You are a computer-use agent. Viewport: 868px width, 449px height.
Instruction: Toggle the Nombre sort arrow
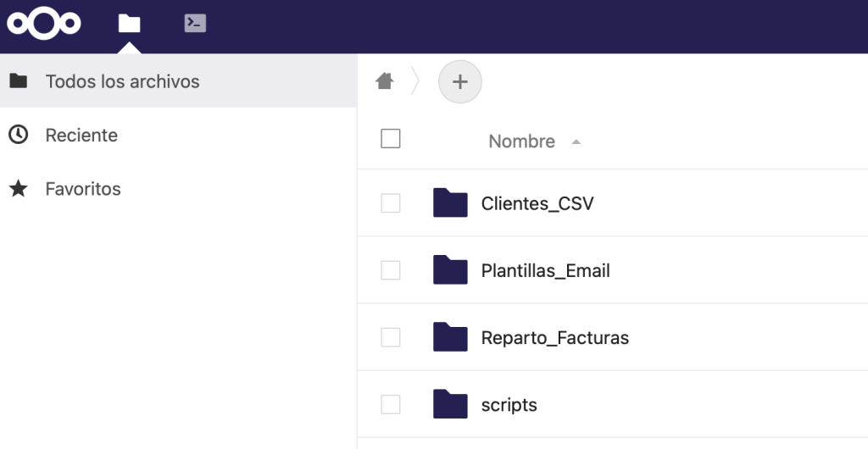click(x=576, y=141)
